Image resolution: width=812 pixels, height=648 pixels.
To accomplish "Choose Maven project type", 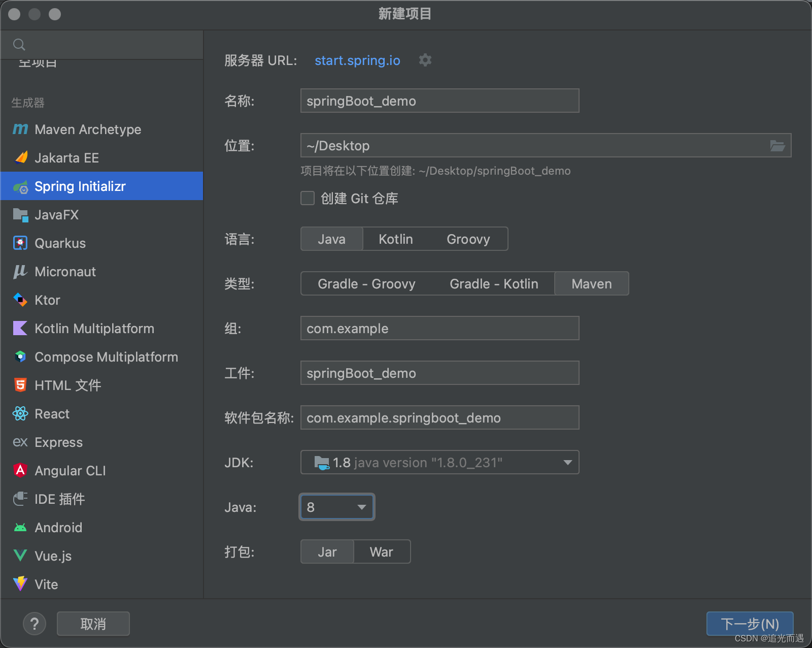I will [592, 284].
